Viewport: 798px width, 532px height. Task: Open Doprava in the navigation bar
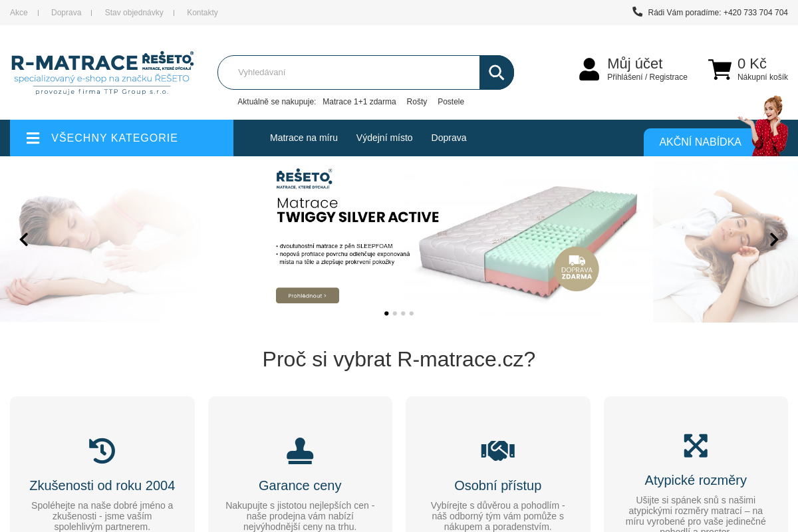click(x=449, y=138)
